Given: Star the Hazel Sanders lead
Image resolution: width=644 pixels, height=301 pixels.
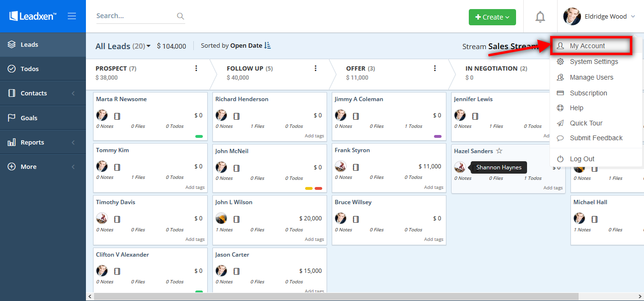Looking at the screenshot, I should [499, 151].
